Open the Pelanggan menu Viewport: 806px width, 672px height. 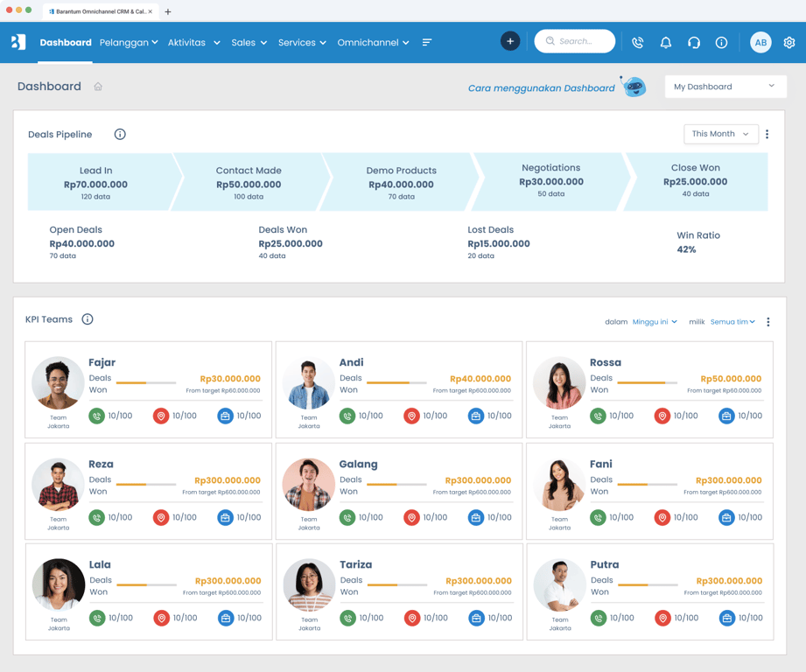coord(129,43)
